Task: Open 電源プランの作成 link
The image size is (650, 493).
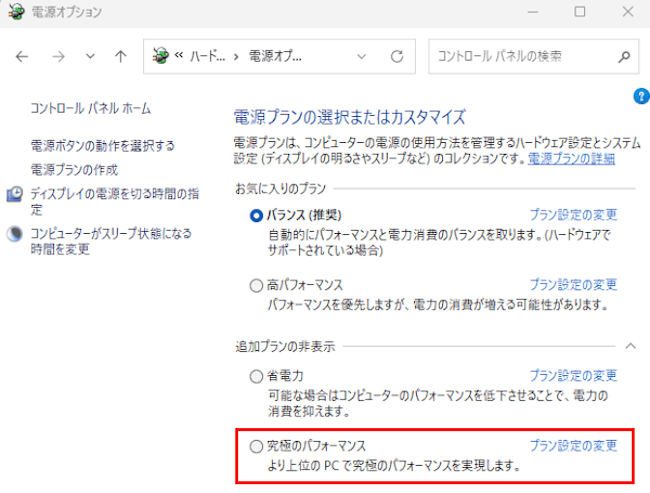Action: [74, 170]
